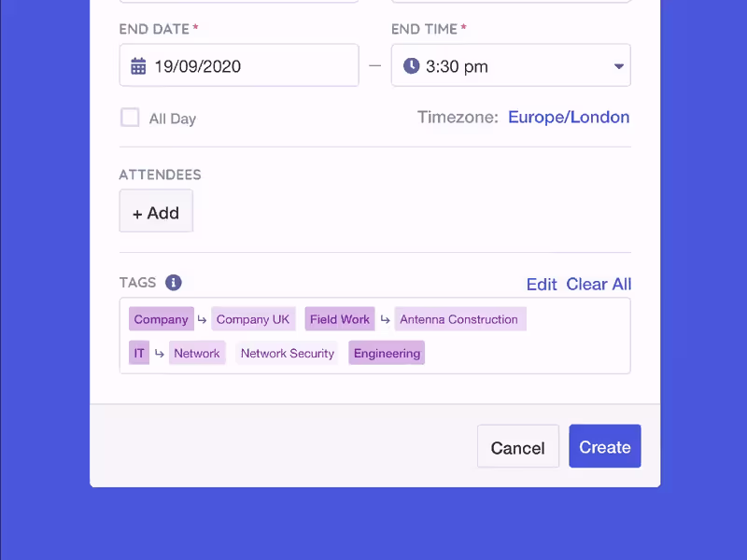Select the Antenna Construction tag
Screen dimensions: 747x560
(x=460, y=319)
